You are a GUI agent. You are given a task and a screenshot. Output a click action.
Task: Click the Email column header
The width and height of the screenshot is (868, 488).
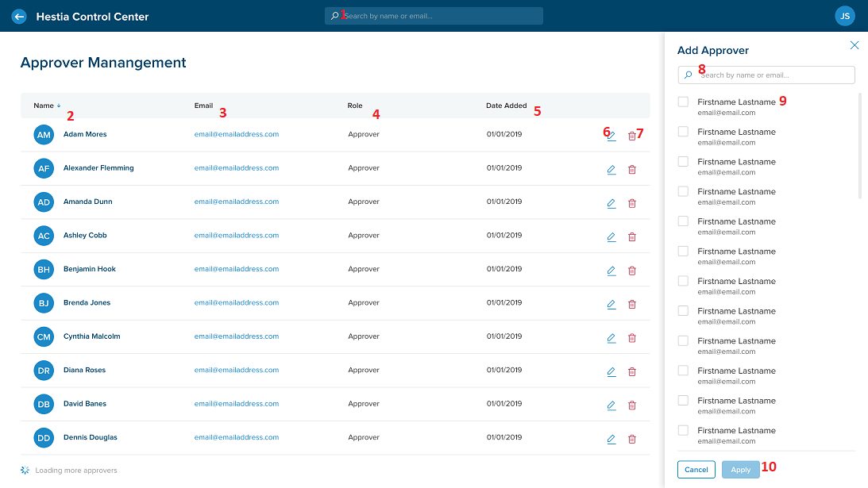pos(203,106)
